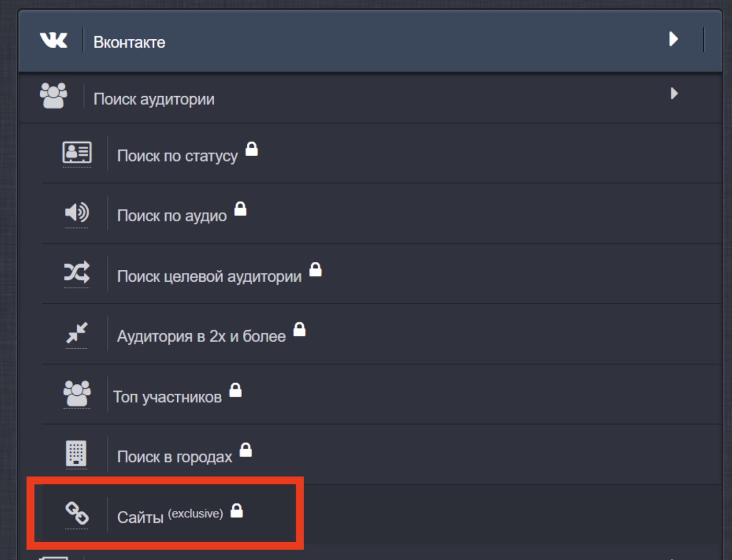Collapse the Поиск аудитории arrow
This screenshot has height=560, width=732.
point(674,94)
